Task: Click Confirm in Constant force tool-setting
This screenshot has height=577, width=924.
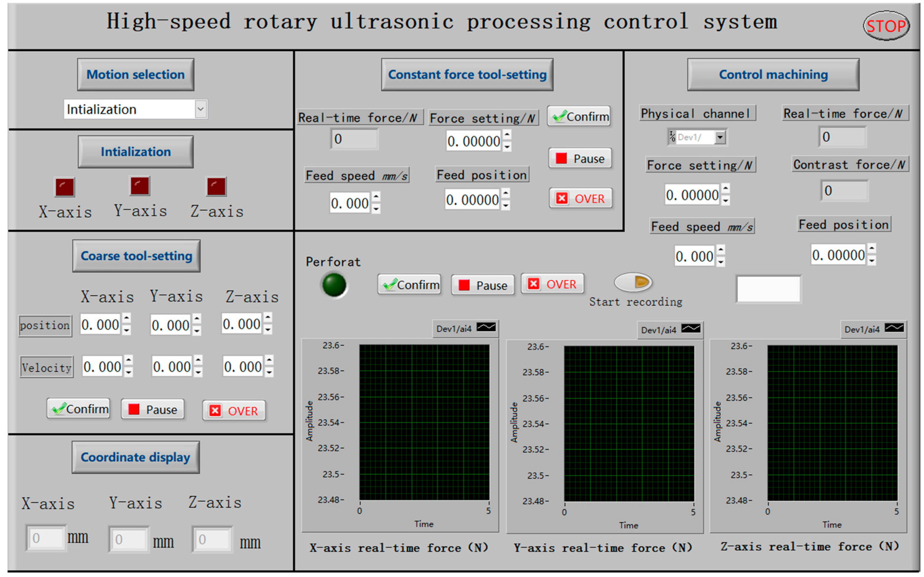Action: (x=579, y=116)
